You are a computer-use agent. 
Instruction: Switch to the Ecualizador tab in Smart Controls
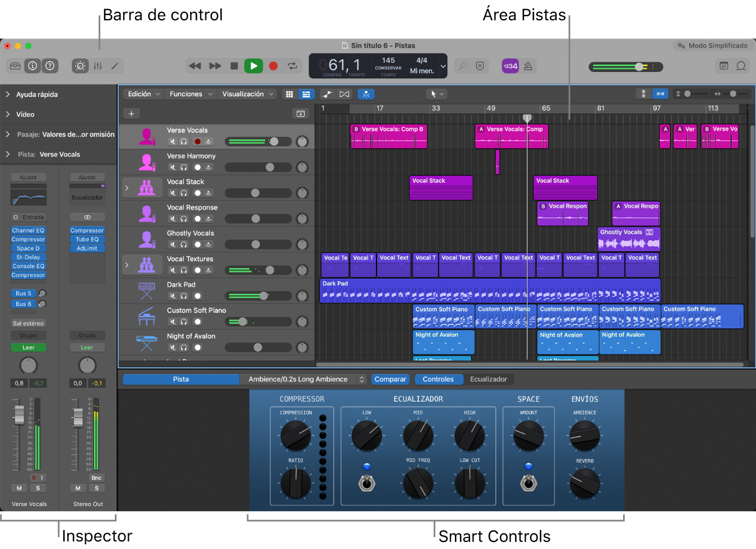point(490,379)
